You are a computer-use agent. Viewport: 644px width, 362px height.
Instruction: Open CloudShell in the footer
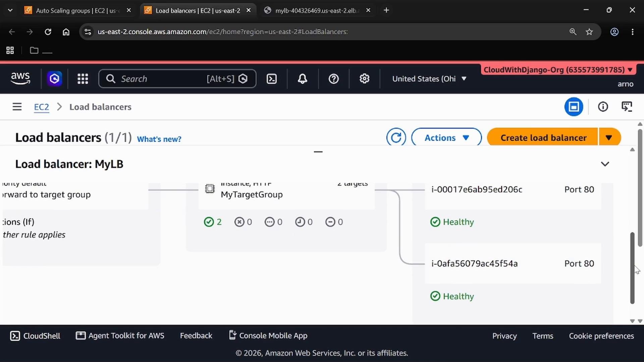click(35, 336)
